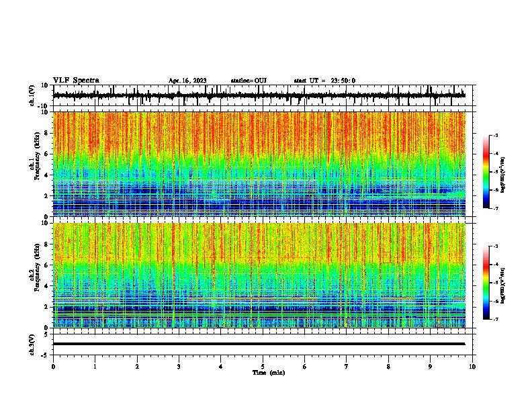Click the time axis tick label "2"

137,367
